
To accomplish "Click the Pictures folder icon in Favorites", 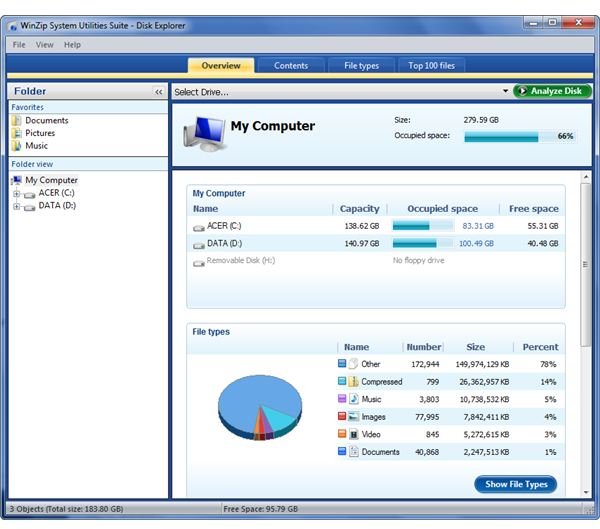I will pos(16,133).
